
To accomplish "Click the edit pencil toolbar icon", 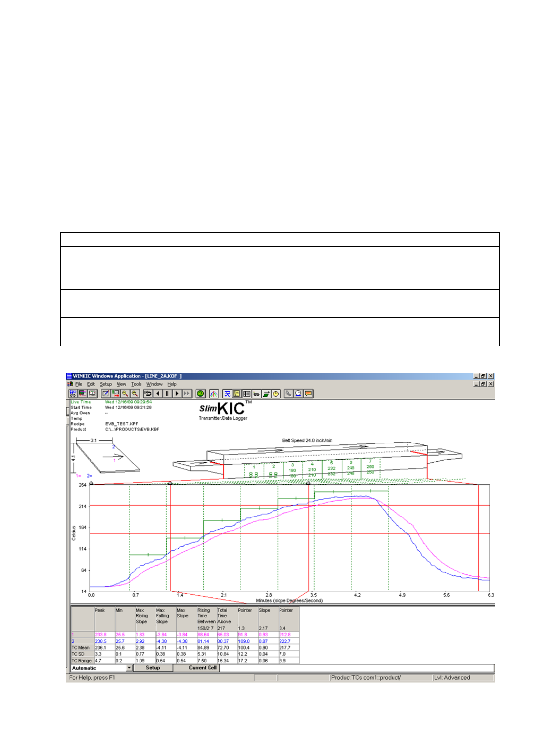I will coord(106,394).
